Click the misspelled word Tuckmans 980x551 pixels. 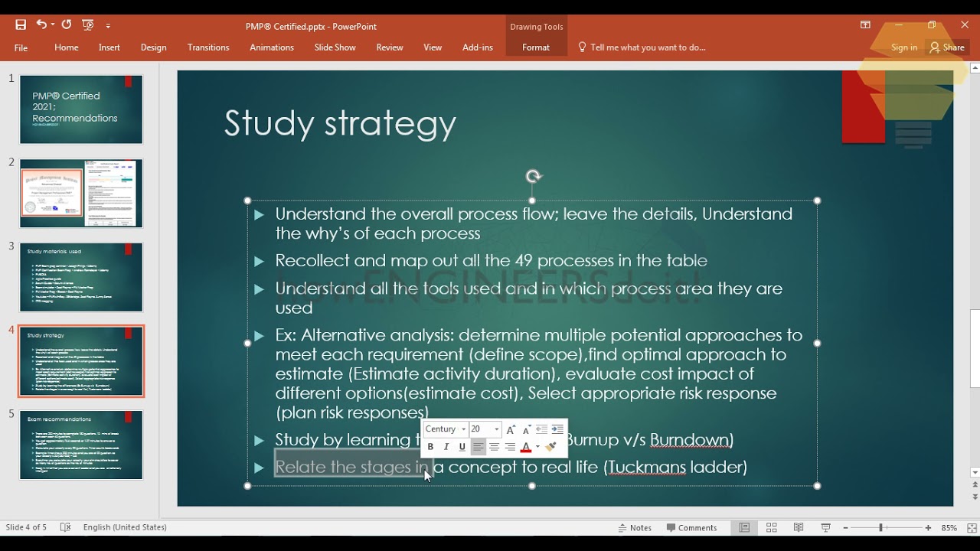pos(647,467)
